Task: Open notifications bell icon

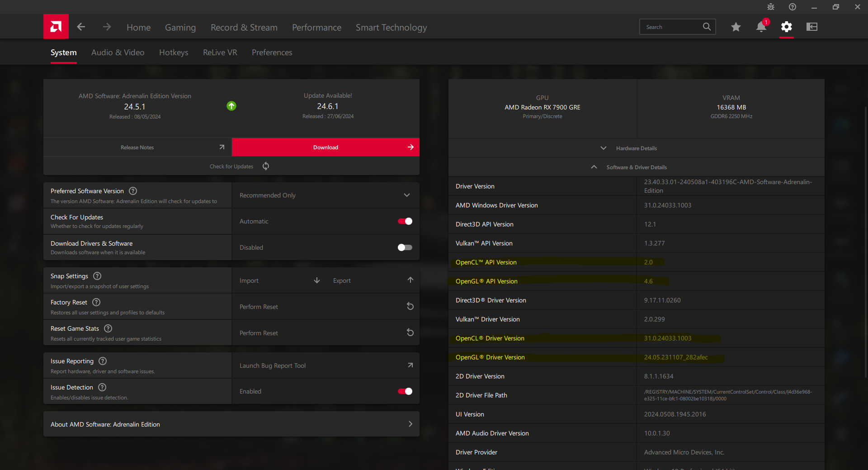Action: [761, 27]
